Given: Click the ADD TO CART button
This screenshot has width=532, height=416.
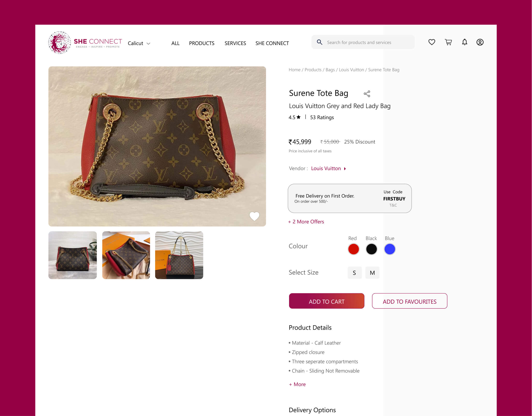Looking at the screenshot, I should pos(326,301).
